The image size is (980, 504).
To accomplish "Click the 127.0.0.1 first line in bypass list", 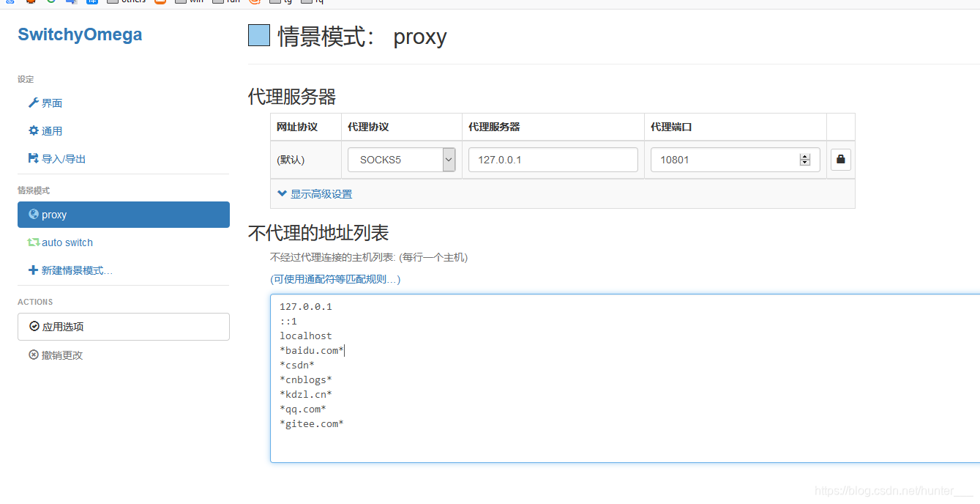I will tap(306, 306).
